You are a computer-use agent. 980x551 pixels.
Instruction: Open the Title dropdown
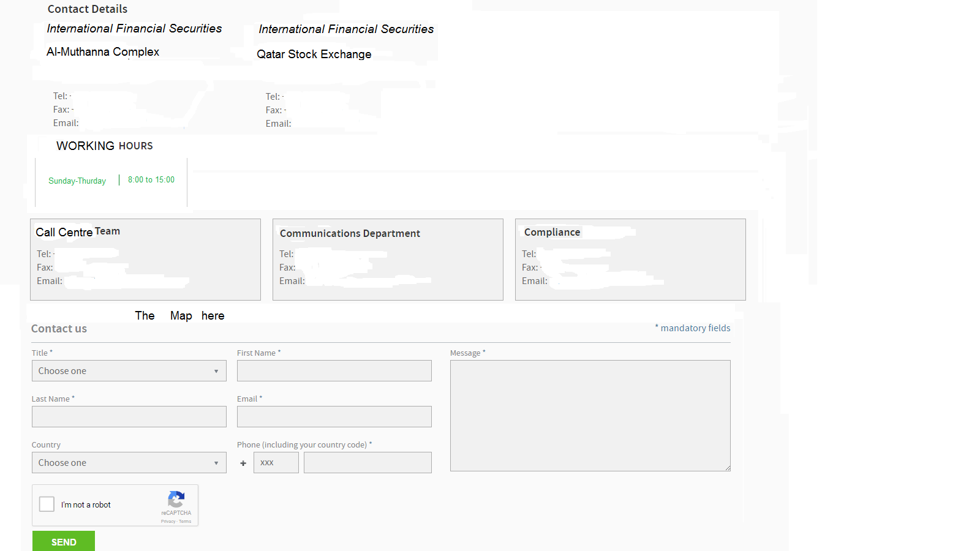(x=129, y=371)
